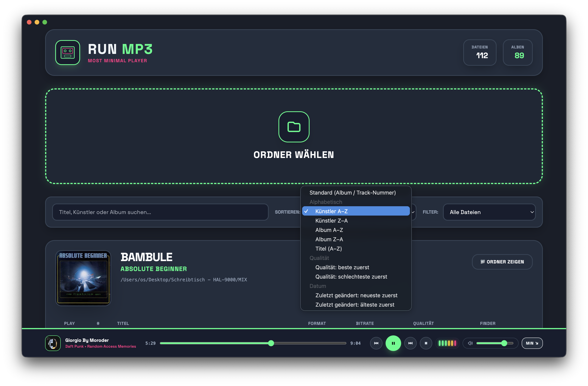Viewport: 588px width, 386px height.
Task: Click the volume speaker icon
Action: [x=470, y=343]
